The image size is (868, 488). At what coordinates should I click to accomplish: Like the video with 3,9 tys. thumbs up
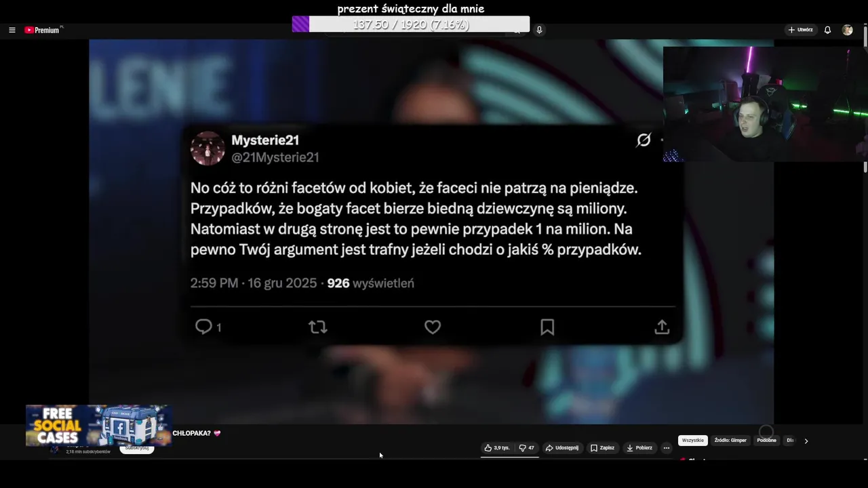(497, 448)
